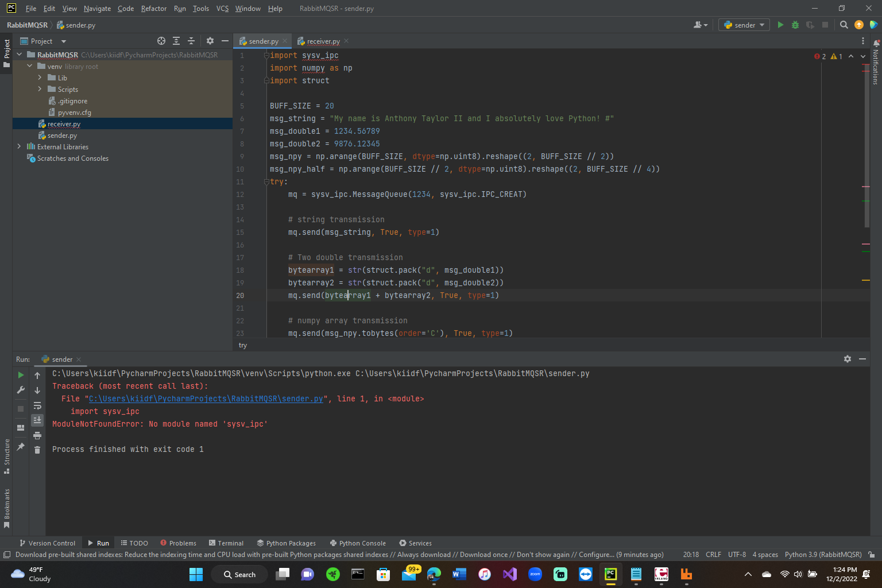The image size is (882, 588).
Task: Toggle the Structure sidebar tab
Action: click(6, 457)
